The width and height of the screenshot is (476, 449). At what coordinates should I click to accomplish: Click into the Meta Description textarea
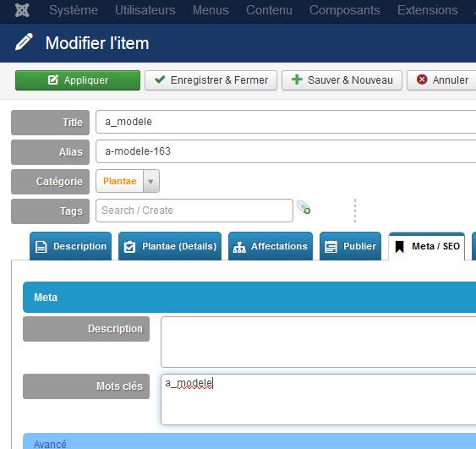[319, 342]
